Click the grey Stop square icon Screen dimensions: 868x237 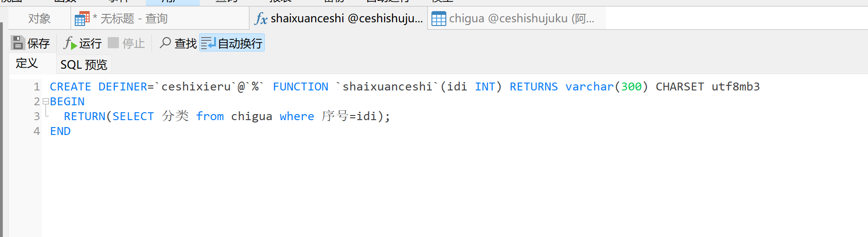113,43
